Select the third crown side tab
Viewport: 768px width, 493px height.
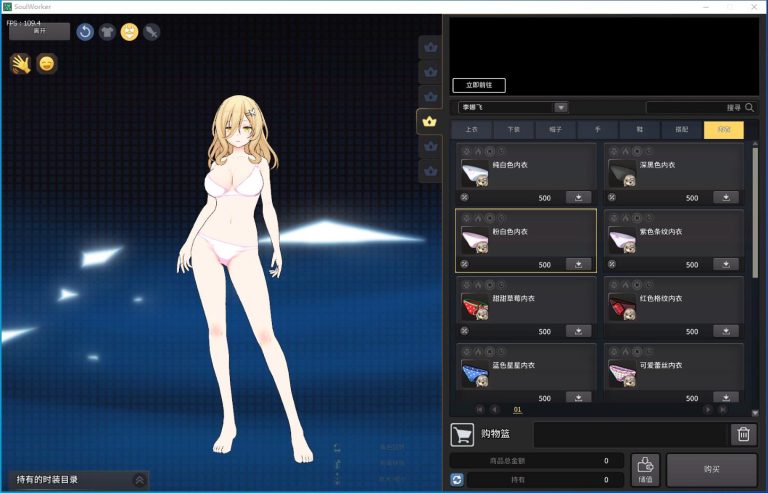click(x=431, y=96)
